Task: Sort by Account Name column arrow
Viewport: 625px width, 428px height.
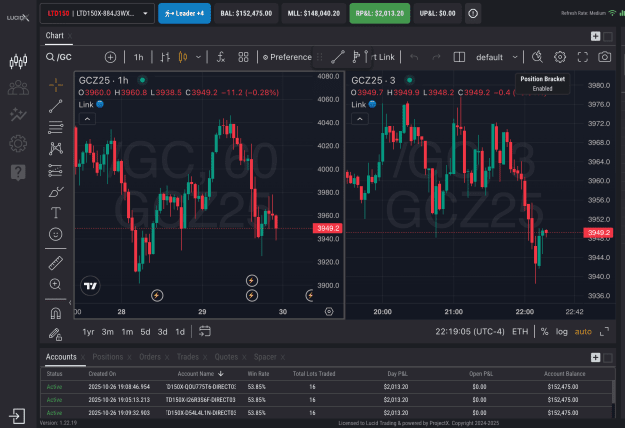Action: click(x=221, y=374)
